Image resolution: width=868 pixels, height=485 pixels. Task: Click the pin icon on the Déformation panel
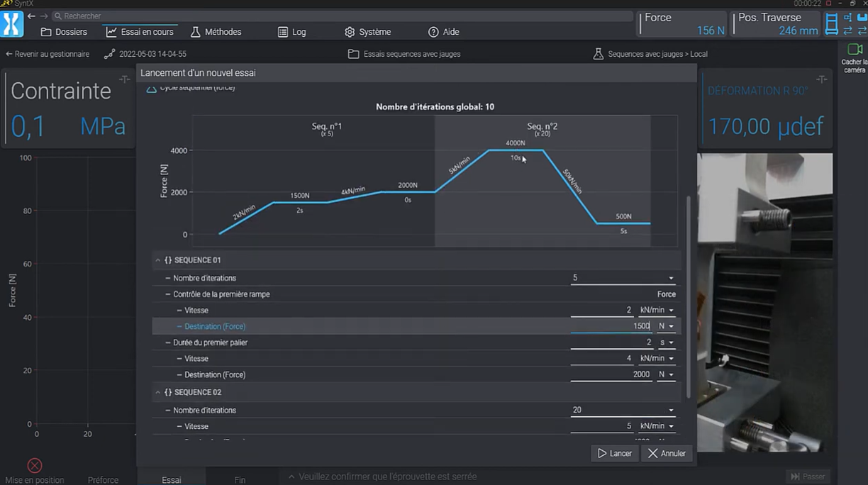point(821,79)
